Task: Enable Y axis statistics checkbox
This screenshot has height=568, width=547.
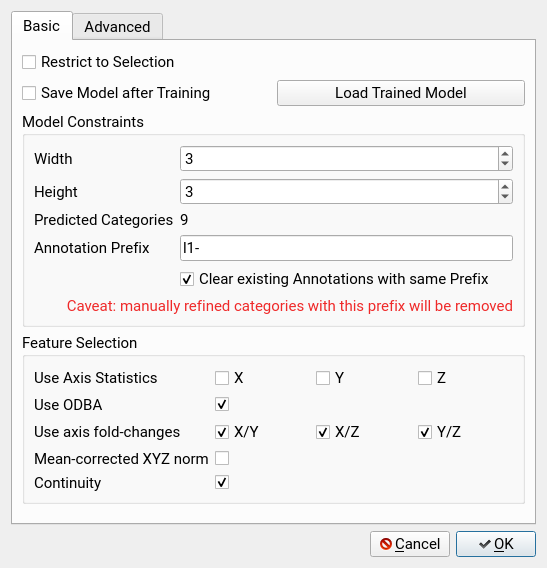Action: [323, 378]
